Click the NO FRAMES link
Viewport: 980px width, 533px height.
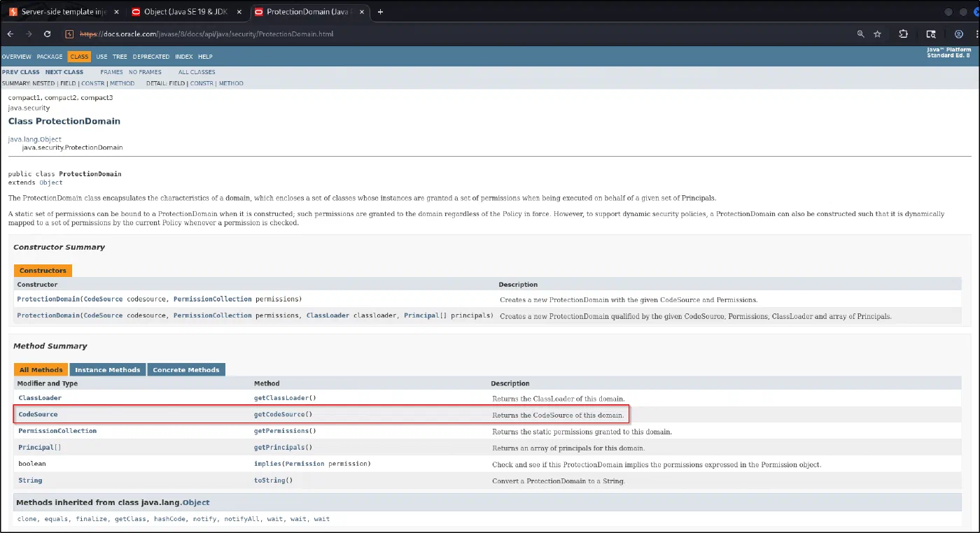pyautogui.click(x=145, y=72)
